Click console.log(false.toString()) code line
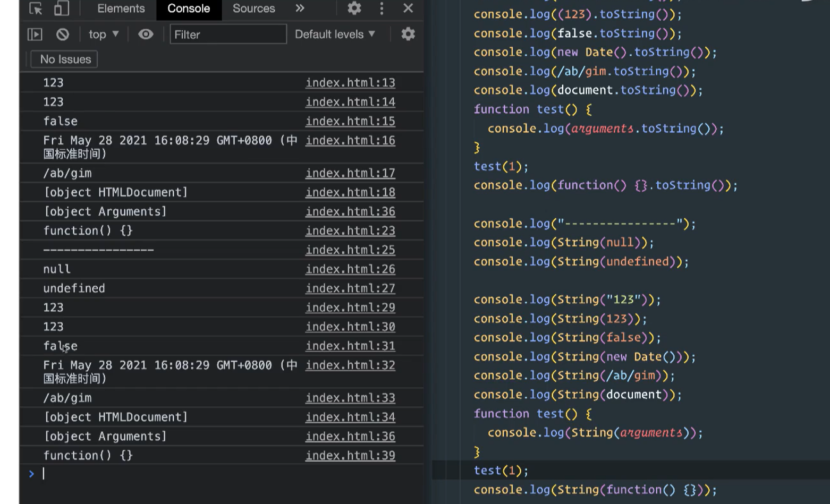 578,33
